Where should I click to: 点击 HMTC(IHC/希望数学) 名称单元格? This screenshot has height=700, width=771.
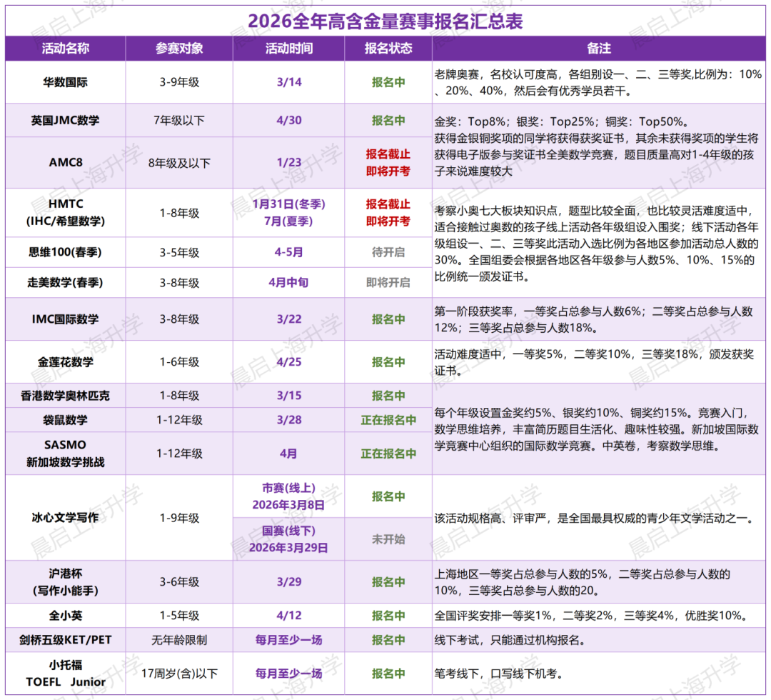pos(65,211)
